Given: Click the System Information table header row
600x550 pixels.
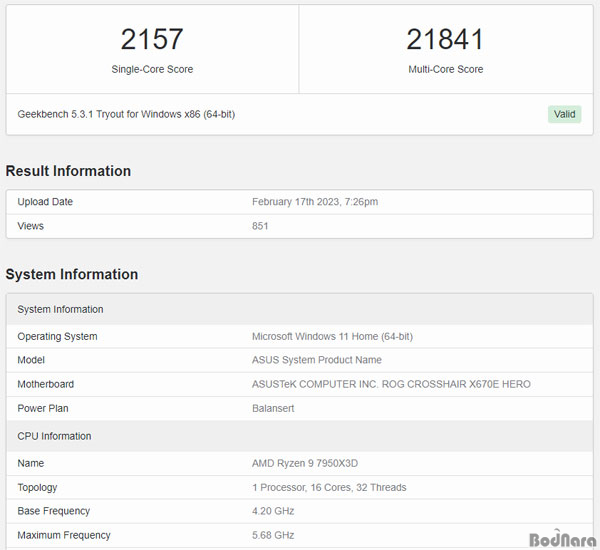Looking at the screenshot, I should 300,309.
